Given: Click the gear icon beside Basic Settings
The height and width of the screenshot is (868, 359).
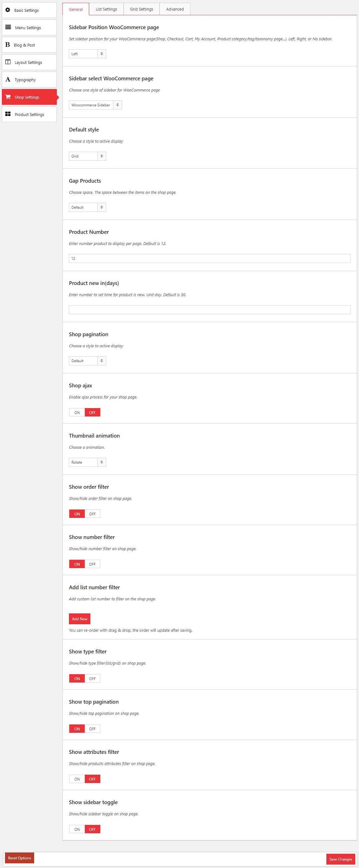Looking at the screenshot, I should [x=8, y=10].
